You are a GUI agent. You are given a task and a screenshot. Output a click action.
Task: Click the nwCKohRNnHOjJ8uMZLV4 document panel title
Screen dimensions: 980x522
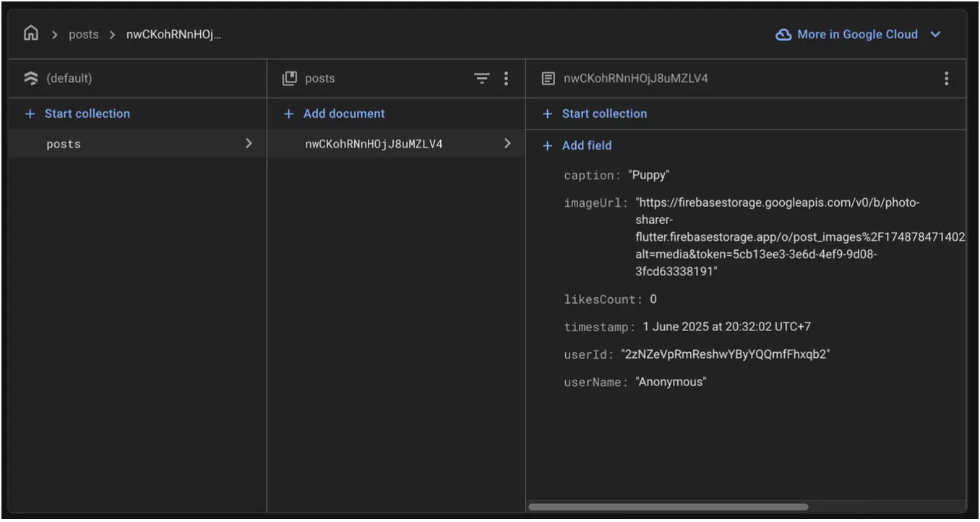click(636, 78)
